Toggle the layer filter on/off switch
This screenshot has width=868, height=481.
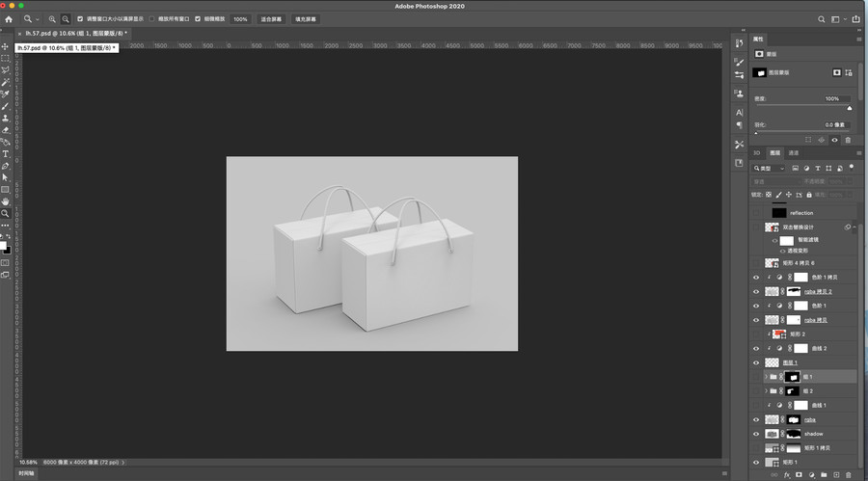[x=852, y=167]
